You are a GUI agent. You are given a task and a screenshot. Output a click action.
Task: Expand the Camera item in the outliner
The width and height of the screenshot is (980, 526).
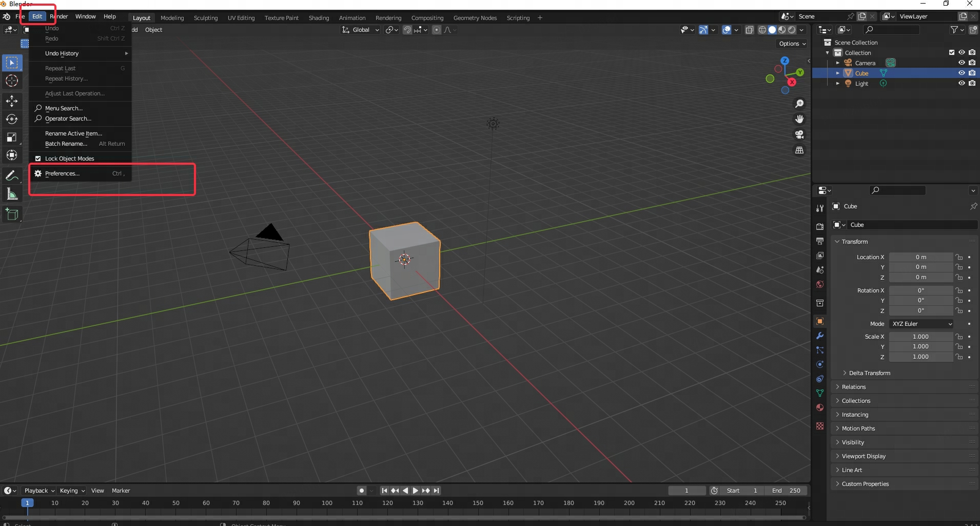point(838,63)
